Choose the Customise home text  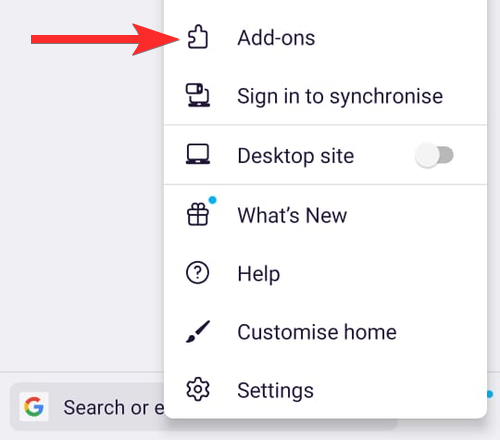tap(317, 332)
